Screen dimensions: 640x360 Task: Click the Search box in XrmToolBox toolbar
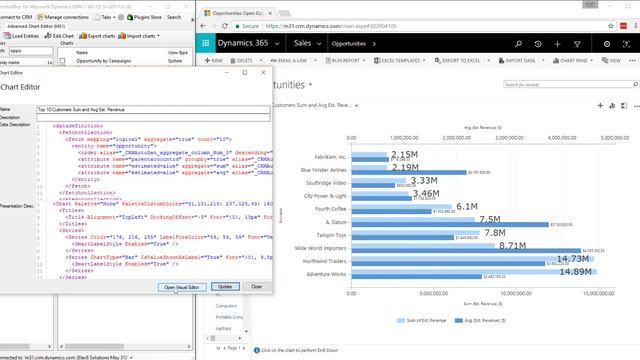pyautogui.click(x=174, y=17)
